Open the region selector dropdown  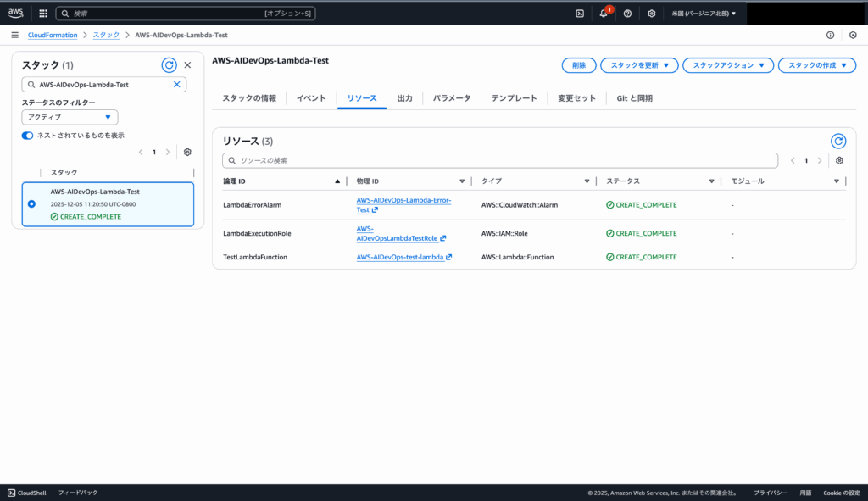[704, 14]
